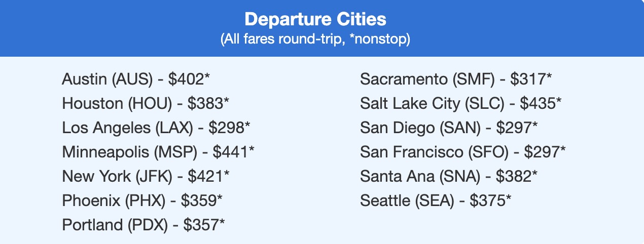Click the Minneapolis (MSP) $441 fare
The width and height of the screenshot is (644, 244).
tap(158, 152)
